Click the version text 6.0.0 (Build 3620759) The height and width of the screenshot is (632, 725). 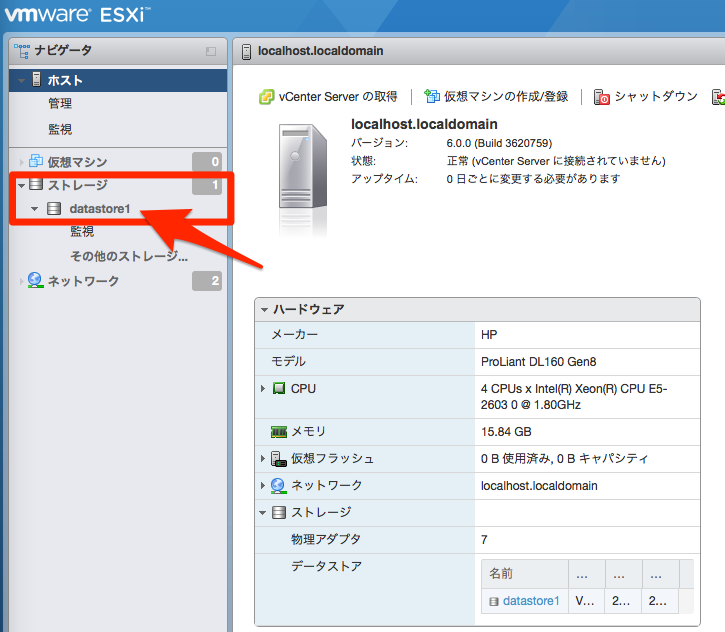coord(499,143)
